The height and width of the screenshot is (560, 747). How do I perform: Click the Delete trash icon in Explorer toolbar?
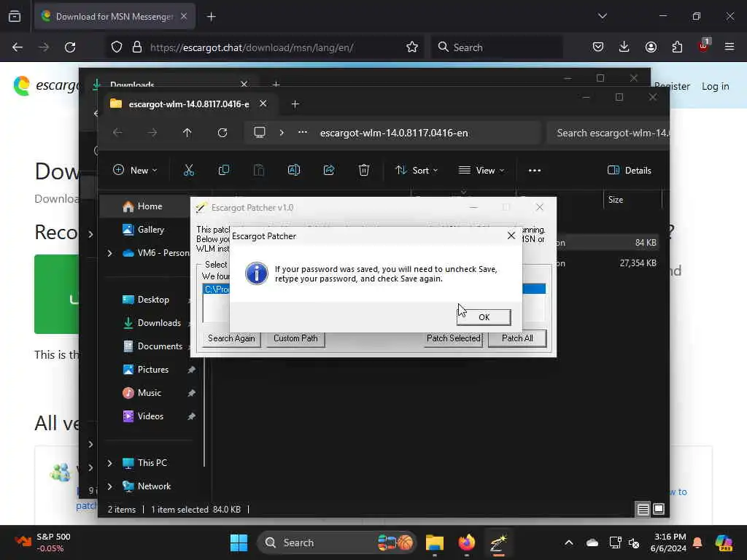[364, 170]
